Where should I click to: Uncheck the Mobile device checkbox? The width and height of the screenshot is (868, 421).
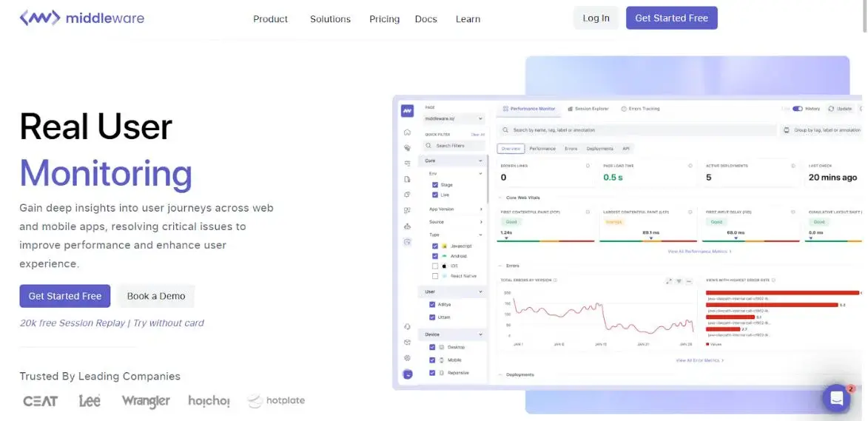pos(432,360)
